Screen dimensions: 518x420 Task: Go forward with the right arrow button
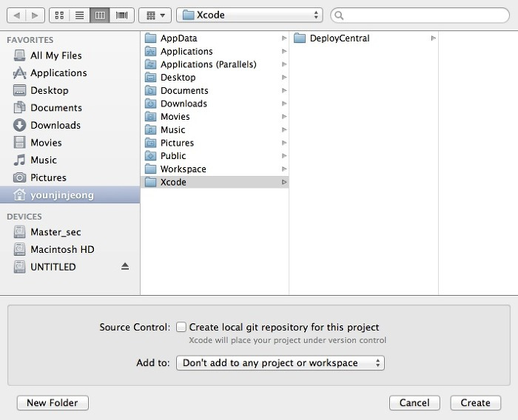tap(35, 16)
